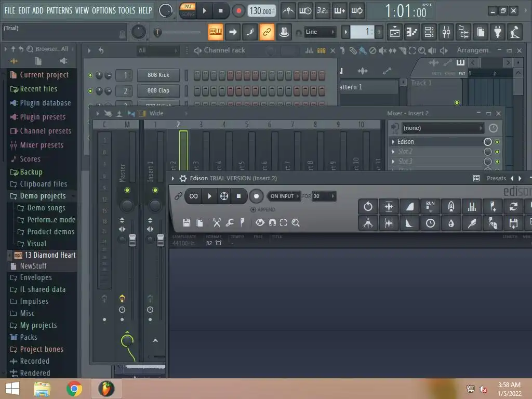
Task: Click Edison's save disk icon
Action: tap(187, 222)
